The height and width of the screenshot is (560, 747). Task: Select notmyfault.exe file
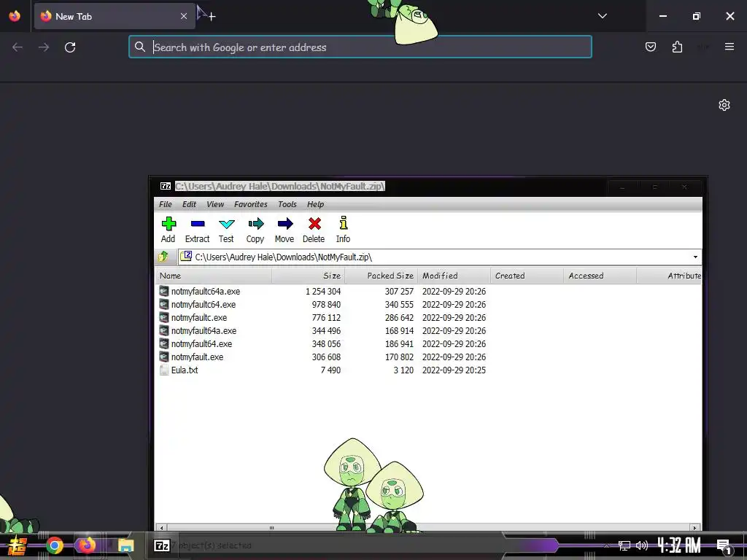[x=197, y=357]
